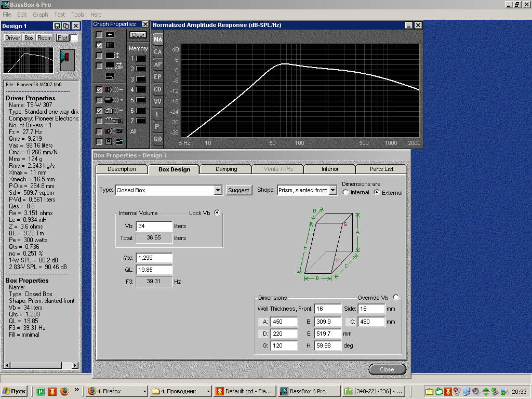Click the 20K frequency range icon
Screen dimensions: 532x399
pyautogui.click(x=114, y=66)
